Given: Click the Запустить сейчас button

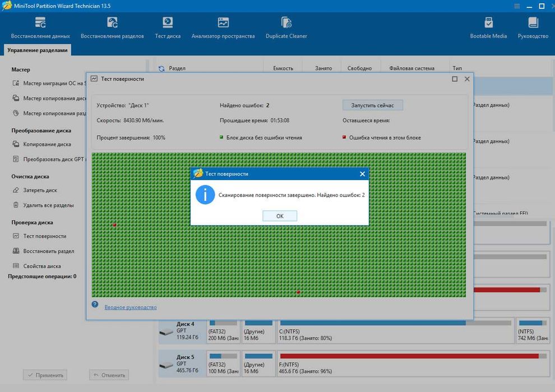Looking at the screenshot, I should (x=372, y=105).
